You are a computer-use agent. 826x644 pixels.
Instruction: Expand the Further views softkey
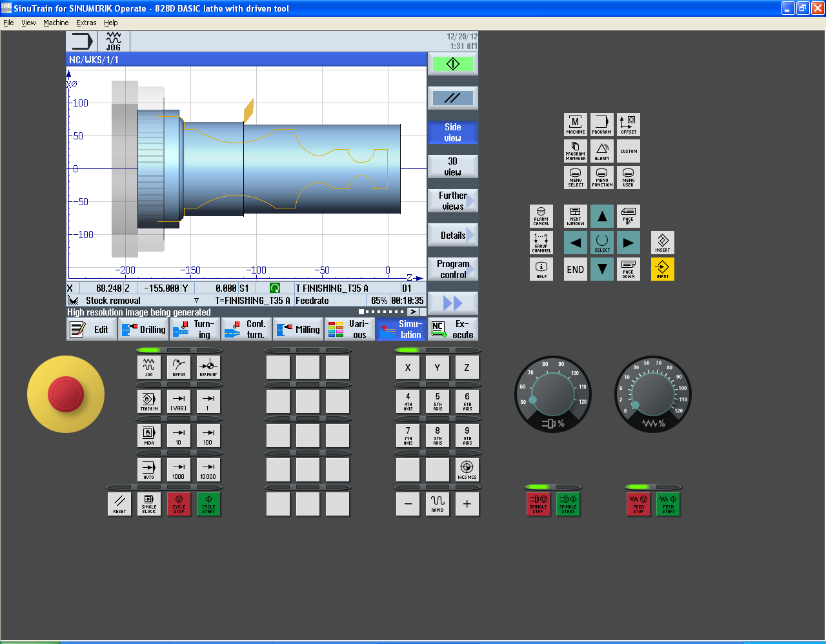(453, 201)
